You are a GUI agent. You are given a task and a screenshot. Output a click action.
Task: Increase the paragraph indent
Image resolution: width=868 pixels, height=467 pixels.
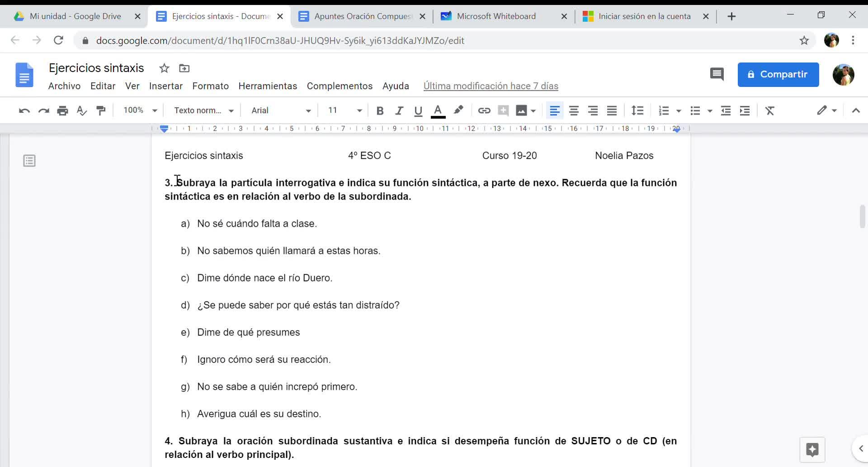point(745,110)
